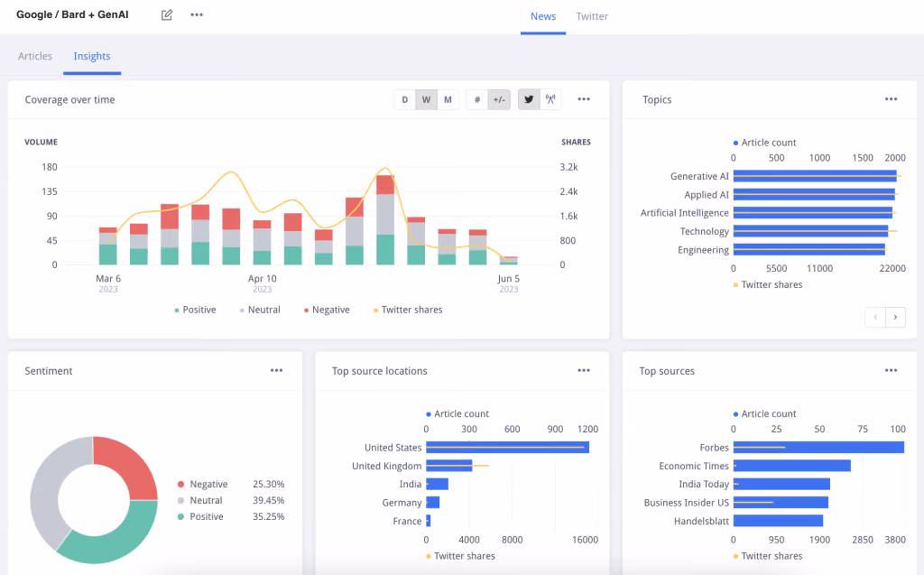This screenshot has height=575, width=924.
Task: Open the Articles tab
Action: point(35,56)
